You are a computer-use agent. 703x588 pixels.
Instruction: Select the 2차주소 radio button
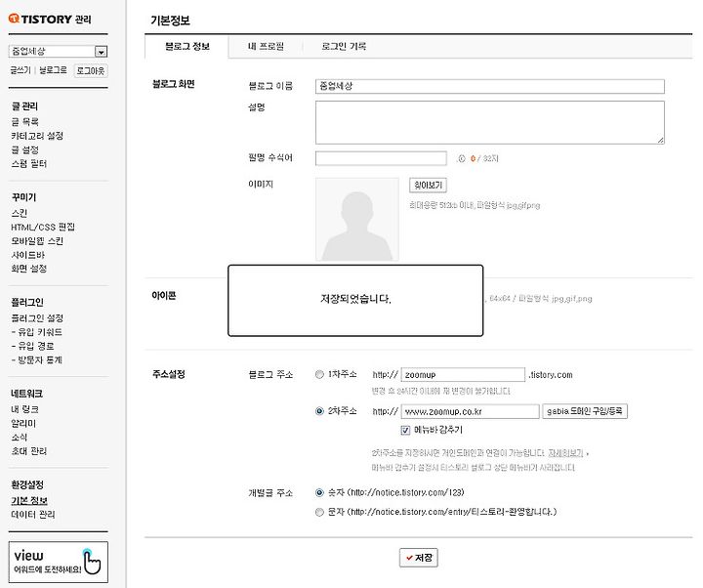pos(319,411)
